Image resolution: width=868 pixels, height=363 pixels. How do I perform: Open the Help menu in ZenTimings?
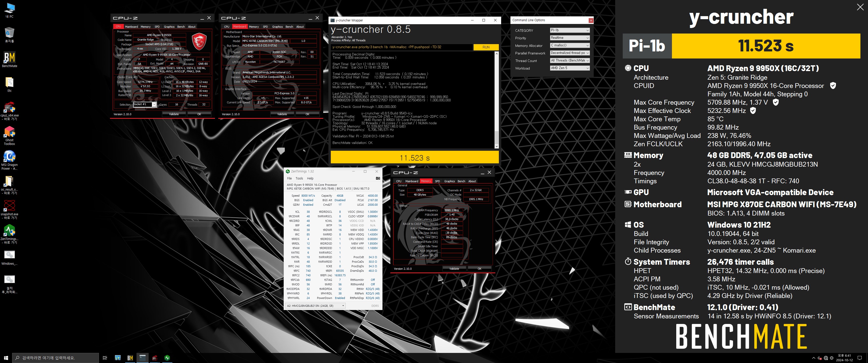click(310, 178)
